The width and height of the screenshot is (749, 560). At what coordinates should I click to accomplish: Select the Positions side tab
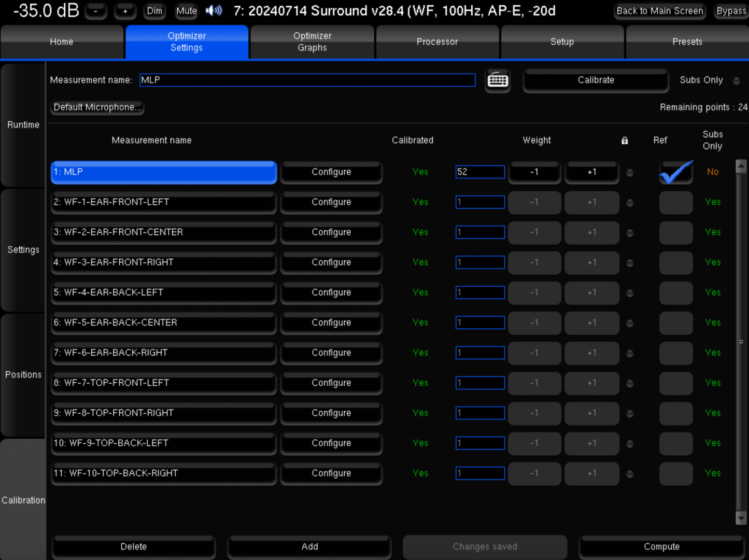[x=23, y=374]
